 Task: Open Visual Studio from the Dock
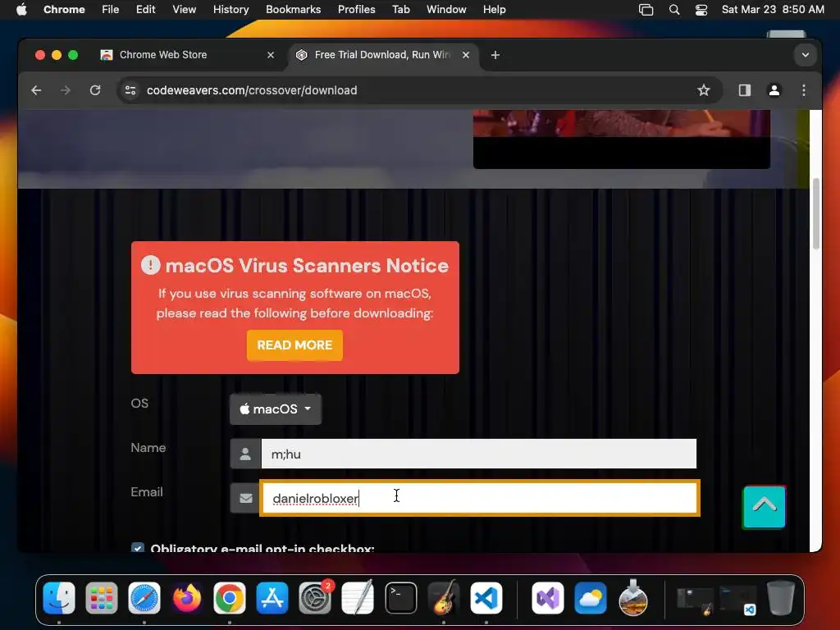pyautogui.click(x=547, y=597)
